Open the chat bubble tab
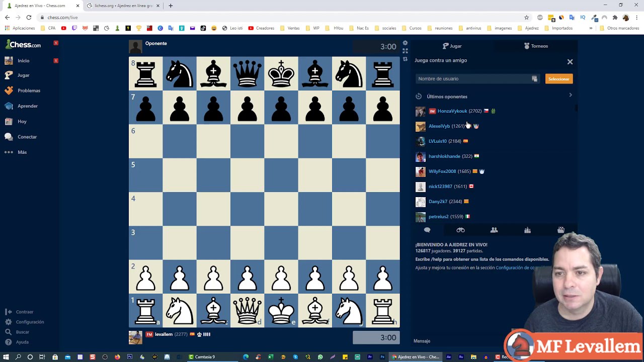644x362 pixels. point(427,230)
